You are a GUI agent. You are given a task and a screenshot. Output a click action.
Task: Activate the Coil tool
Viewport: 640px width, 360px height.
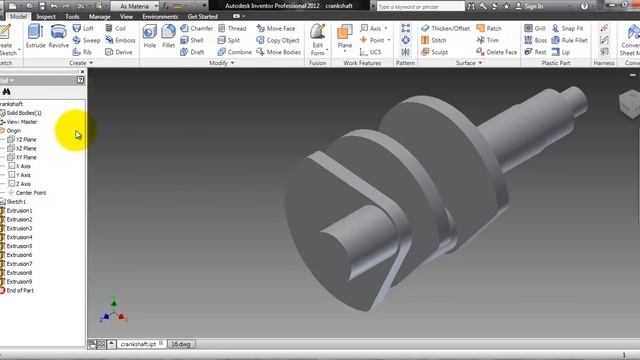point(116,28)
